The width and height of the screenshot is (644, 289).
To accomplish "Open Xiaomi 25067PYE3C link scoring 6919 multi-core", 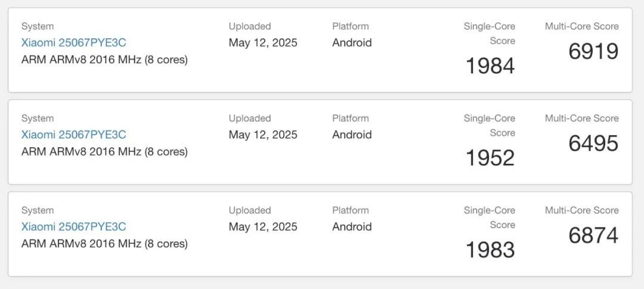I will [74, 43].
